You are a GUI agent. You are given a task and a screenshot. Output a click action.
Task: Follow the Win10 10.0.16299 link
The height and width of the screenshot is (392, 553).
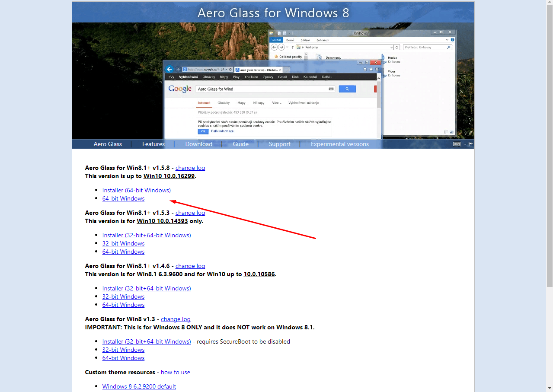pos(169,176)
